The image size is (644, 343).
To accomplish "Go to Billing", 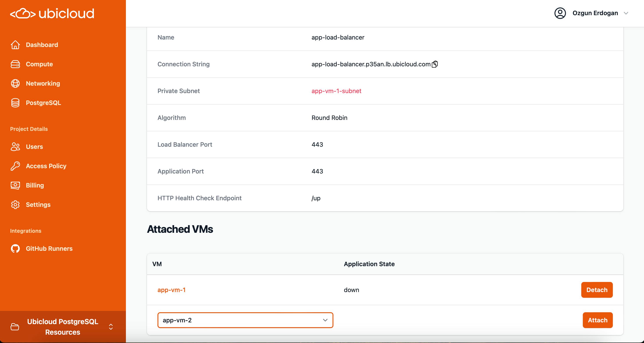I will 35,185.
